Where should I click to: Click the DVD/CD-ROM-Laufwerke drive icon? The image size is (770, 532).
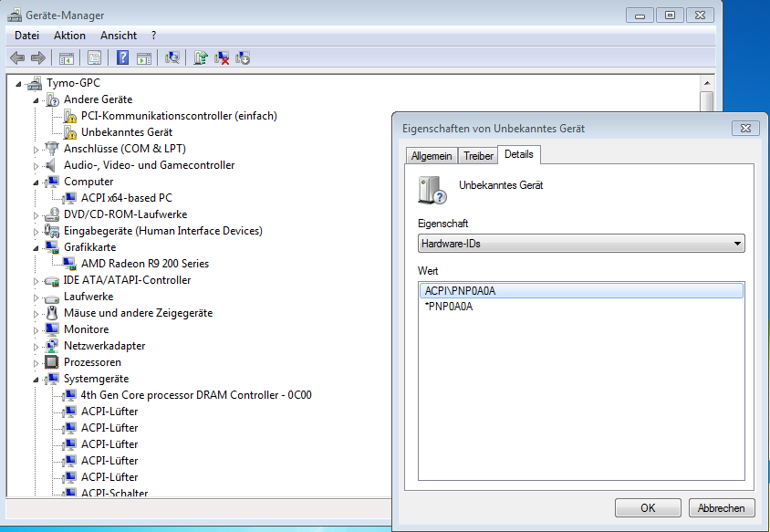pyautogui.click(x=52, y=214)
